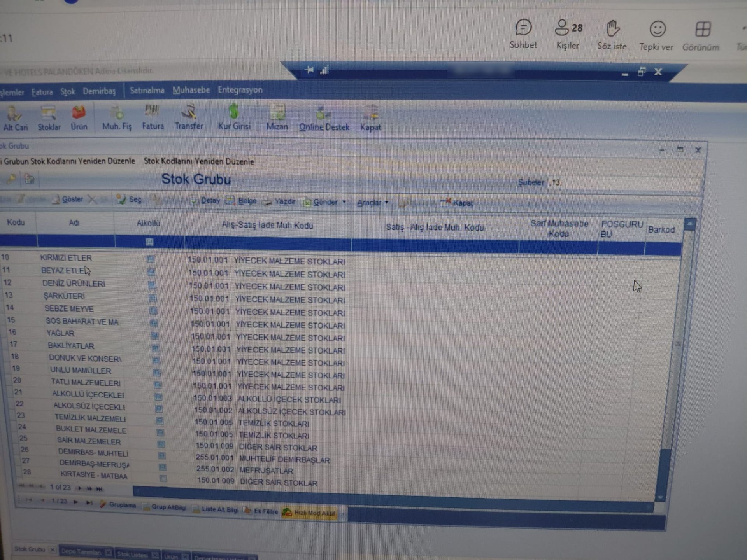Image resolution: width=747 pixels, height=560 pixels.
Task: Open the Ürün toolbar icon
Action: click(x=79, y=118)
